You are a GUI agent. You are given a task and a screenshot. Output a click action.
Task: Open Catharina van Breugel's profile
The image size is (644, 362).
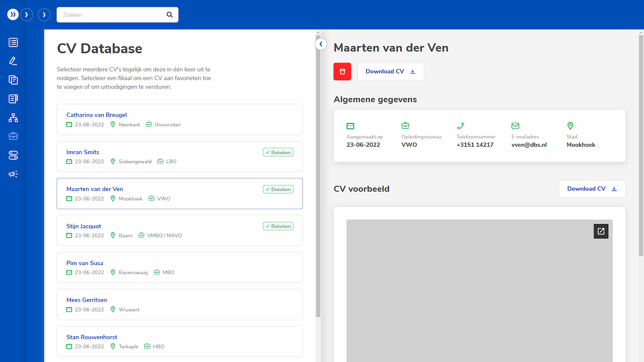point(97,115)
